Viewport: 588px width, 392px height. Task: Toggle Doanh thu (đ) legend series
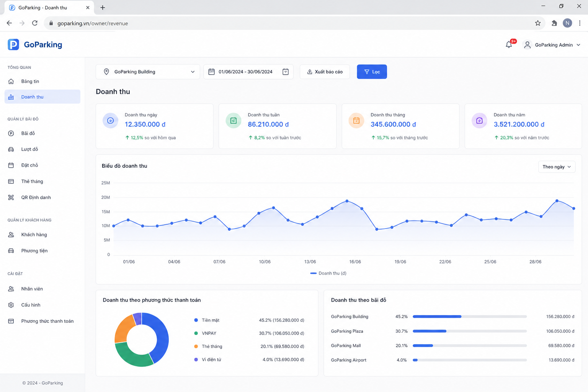point(328,273)
